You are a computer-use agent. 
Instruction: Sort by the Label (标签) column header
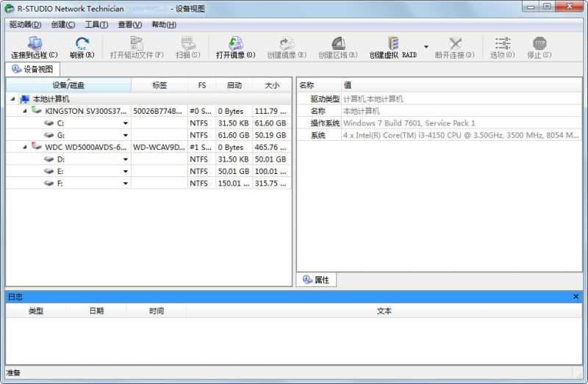[x=159, y=85]
